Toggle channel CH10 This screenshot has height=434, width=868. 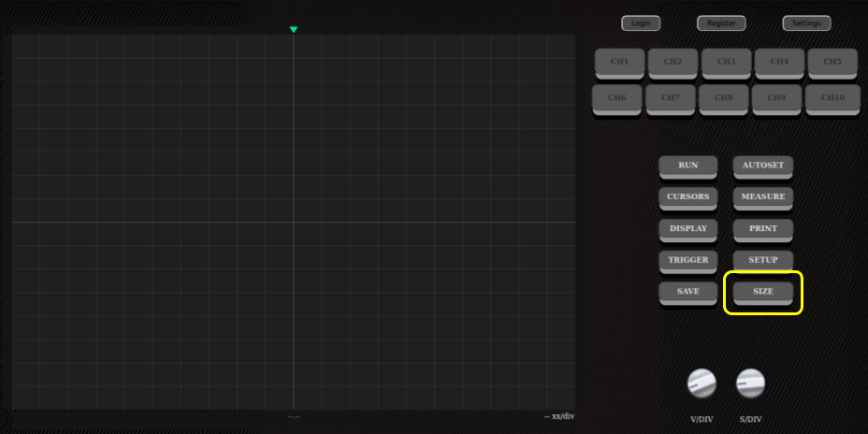coord(832,100)
